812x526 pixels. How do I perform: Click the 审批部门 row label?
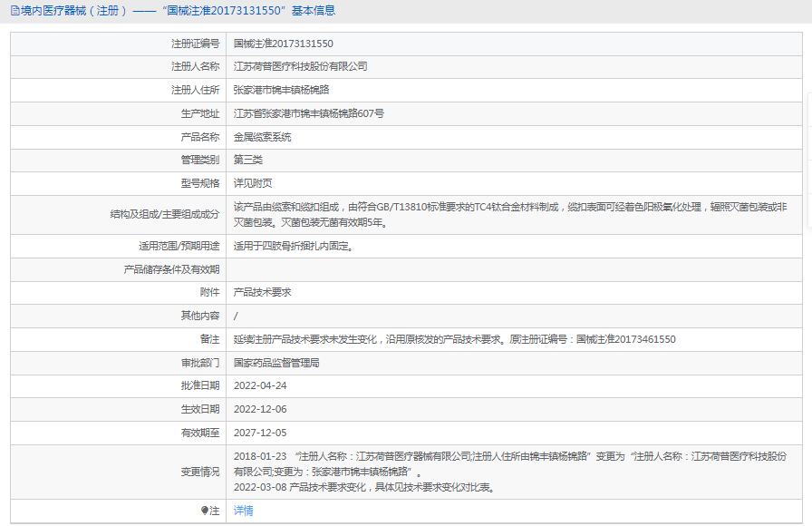pyautogui.click(x=200, y=363)
